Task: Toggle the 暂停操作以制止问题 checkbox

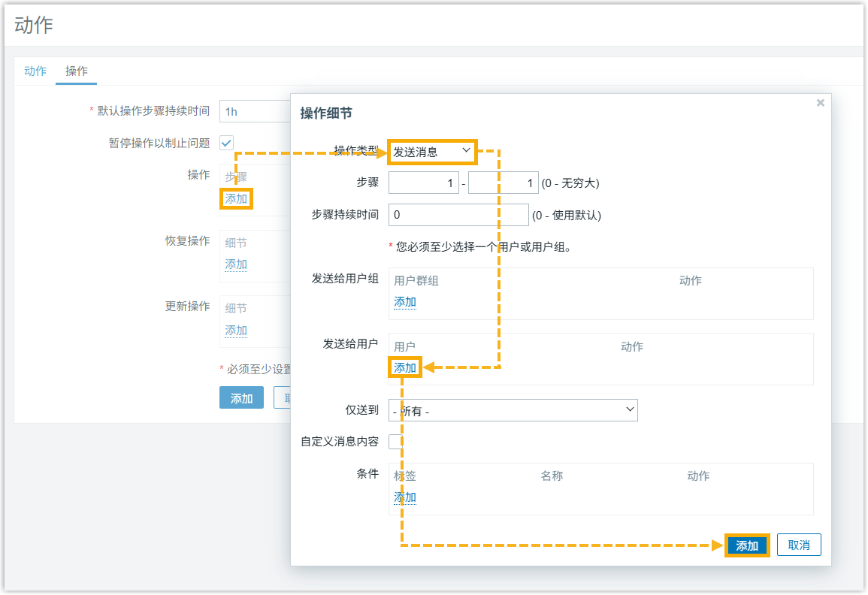Action: [x=226, y=143]
